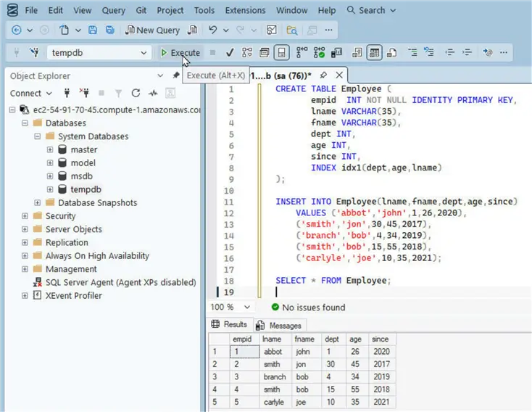Select the Server Objects folder
The image size is (532, 412).
pos(74,229)
